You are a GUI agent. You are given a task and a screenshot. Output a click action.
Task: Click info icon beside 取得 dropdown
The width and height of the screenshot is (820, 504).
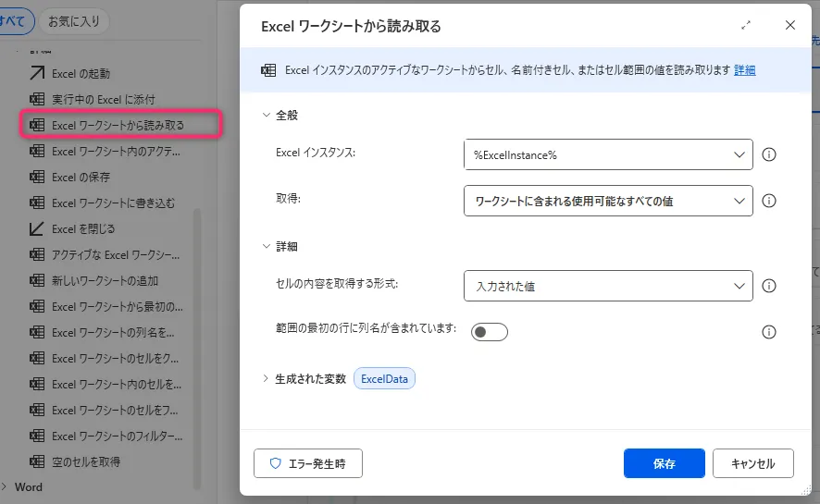pos(768,201)
